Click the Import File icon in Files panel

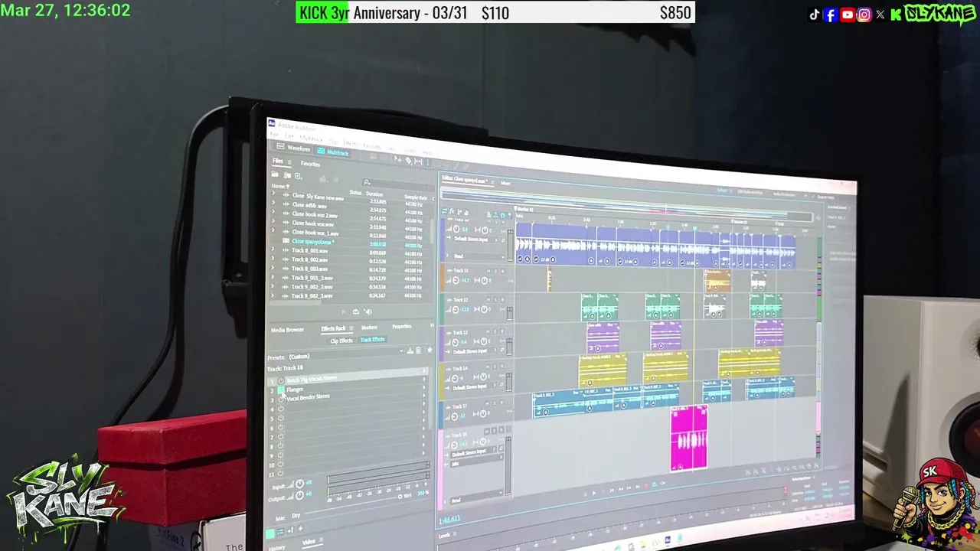point(287,175)
